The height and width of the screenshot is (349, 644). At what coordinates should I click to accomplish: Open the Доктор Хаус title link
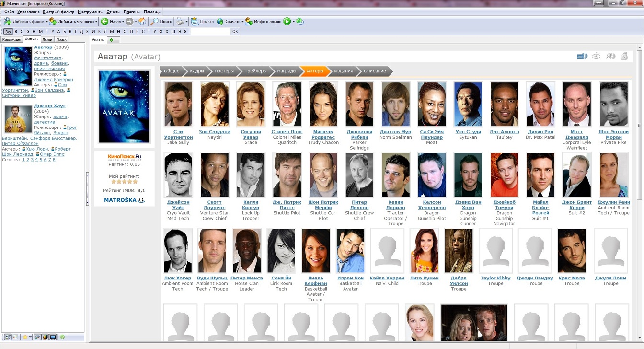coord(50,106)
